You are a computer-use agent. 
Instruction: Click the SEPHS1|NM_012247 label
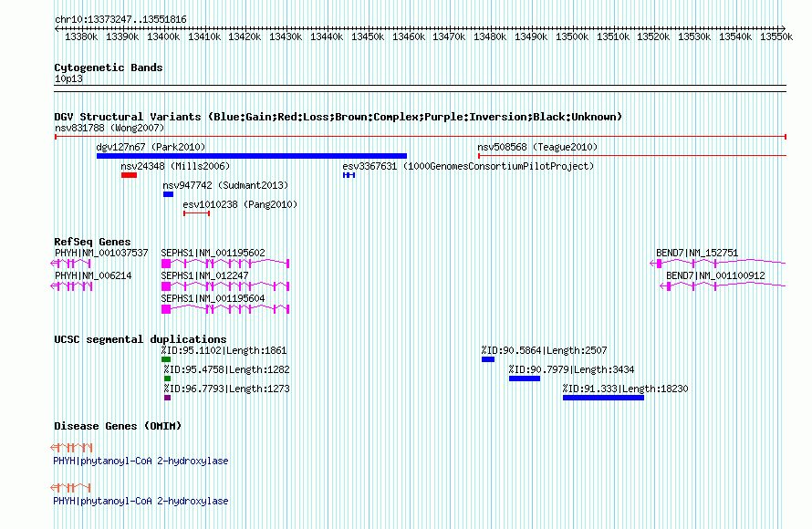pos(204,275)
